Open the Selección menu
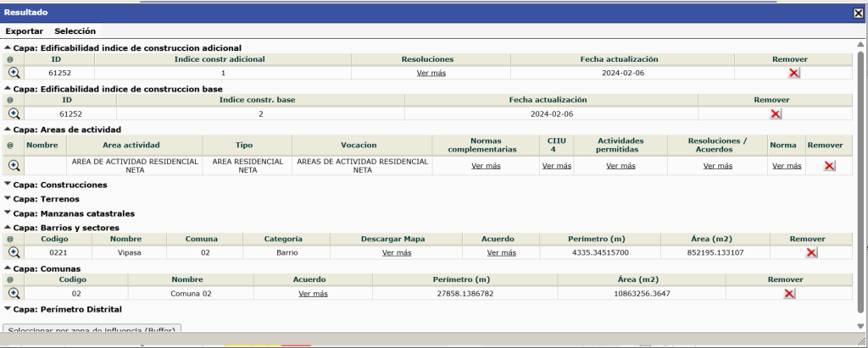The height and width of the screenshot is (348, 868). [75, 31]
